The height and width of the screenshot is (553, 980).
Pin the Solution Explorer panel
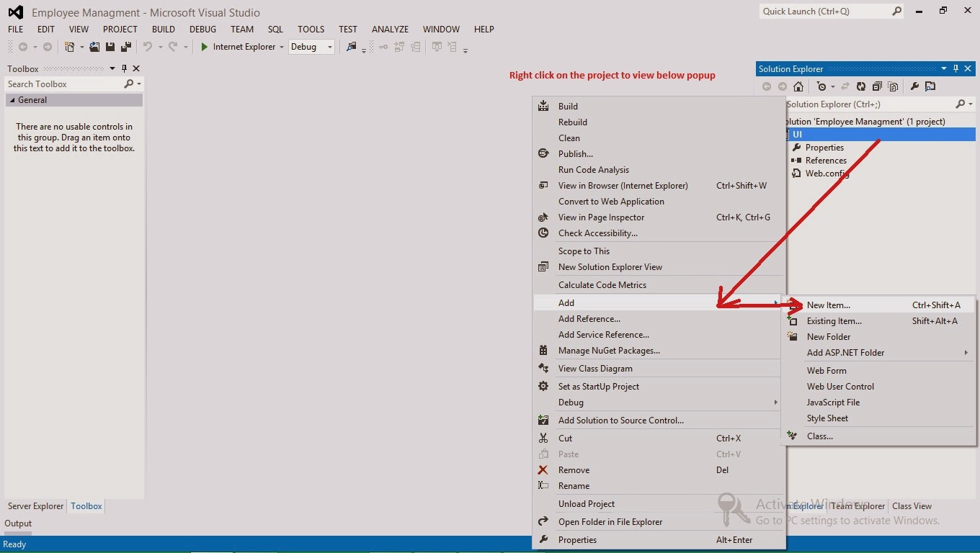click(x=956, y=68)
